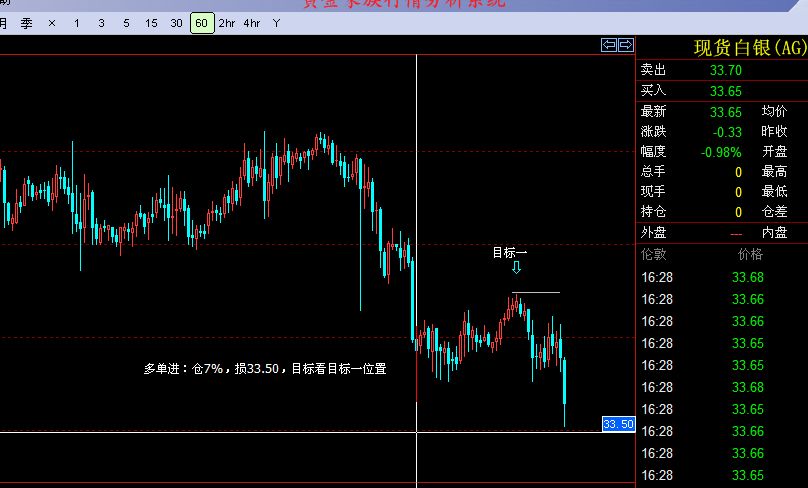This screenshot has height=488, width=808.
Task: Switch to the 15 minute timeframe
Action: coord(151,23)
